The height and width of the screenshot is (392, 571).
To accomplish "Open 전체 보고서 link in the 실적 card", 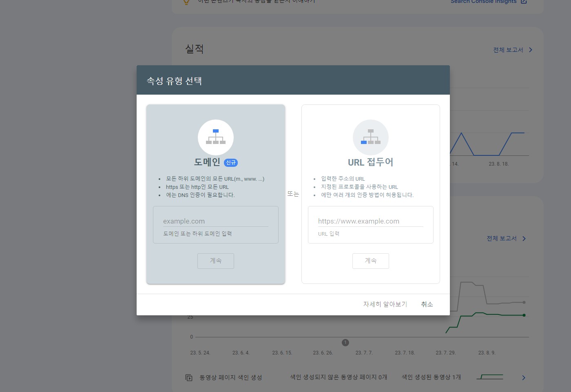I will click(508, 50).
